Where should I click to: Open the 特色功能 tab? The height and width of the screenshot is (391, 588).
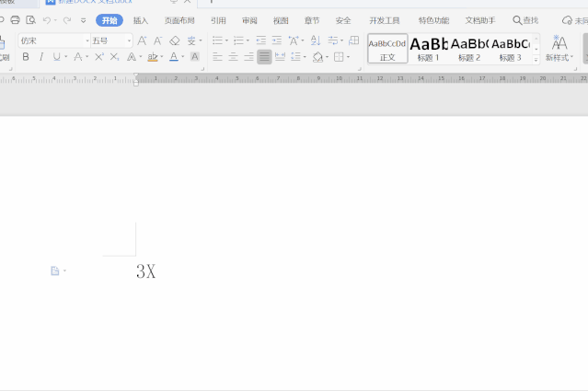[433, 20]
